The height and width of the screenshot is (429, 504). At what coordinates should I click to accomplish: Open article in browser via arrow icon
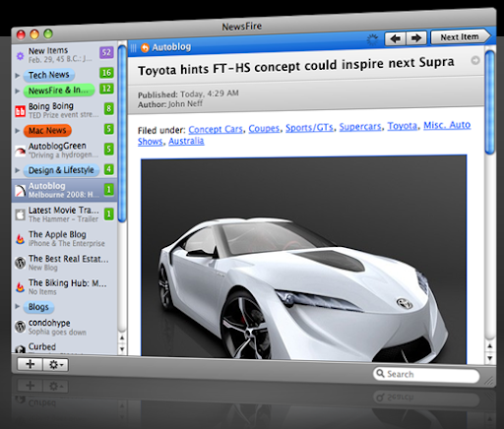(475, 60)
